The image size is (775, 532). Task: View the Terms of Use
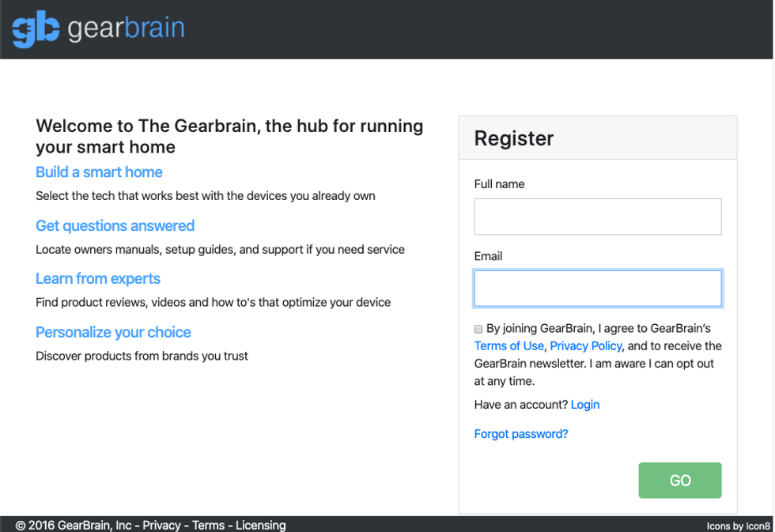[508, 345]
